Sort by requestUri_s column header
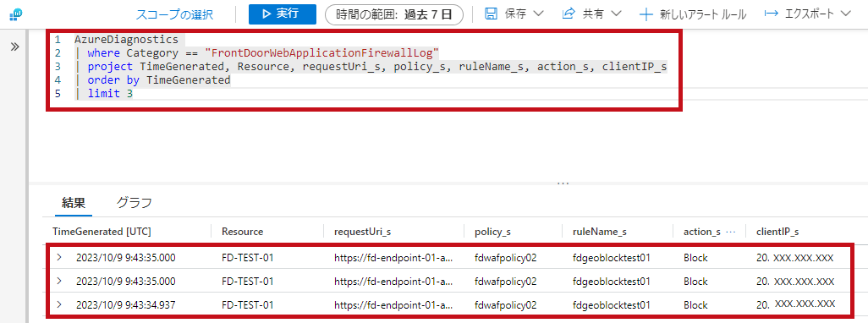Screen dimensions: 868x323 363,232
